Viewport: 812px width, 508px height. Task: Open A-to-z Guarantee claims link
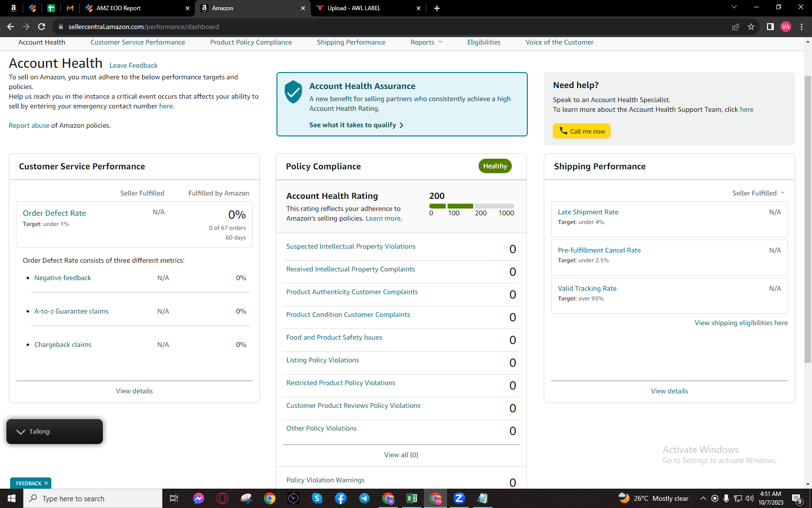[72, 311]
